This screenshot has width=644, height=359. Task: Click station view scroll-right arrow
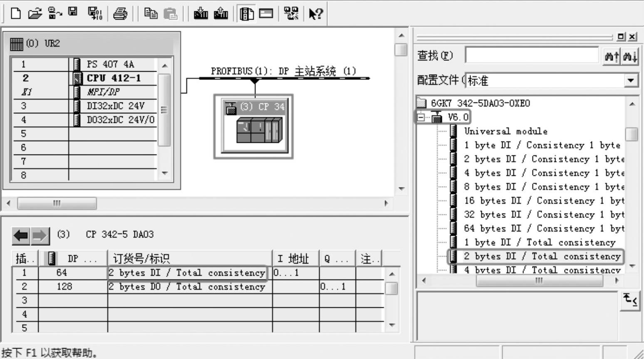[386, 203]
